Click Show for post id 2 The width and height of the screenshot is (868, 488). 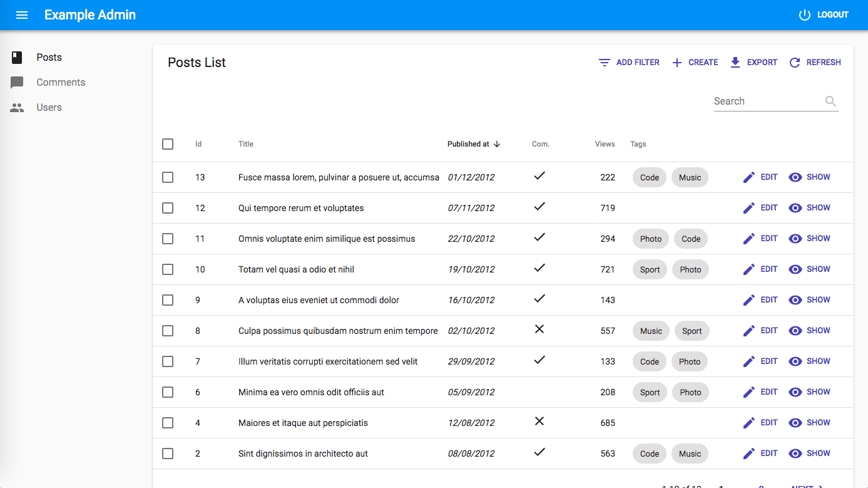point(810,454)
